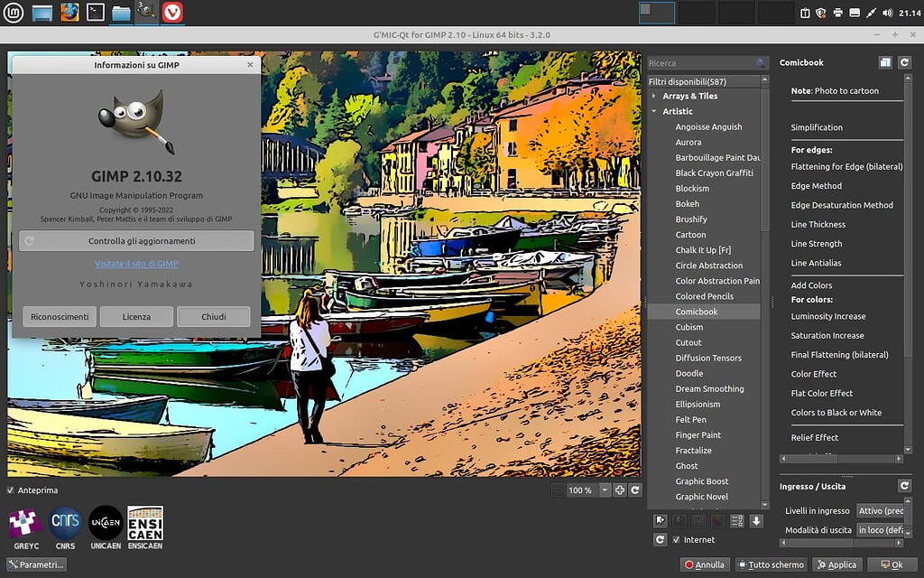Open the Livelli in ingresso dropdown
The image size is (924, 578).
coord(882,510)
